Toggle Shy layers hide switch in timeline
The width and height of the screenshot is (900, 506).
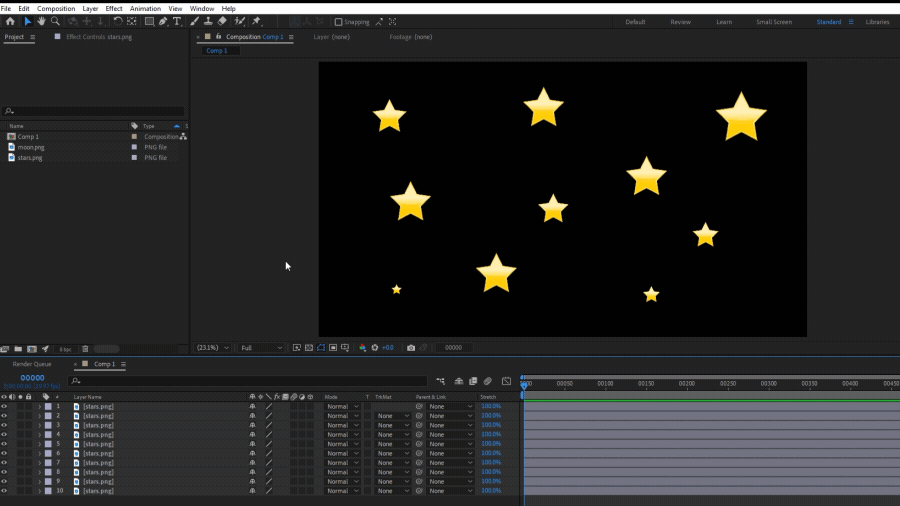click(459, 381)
